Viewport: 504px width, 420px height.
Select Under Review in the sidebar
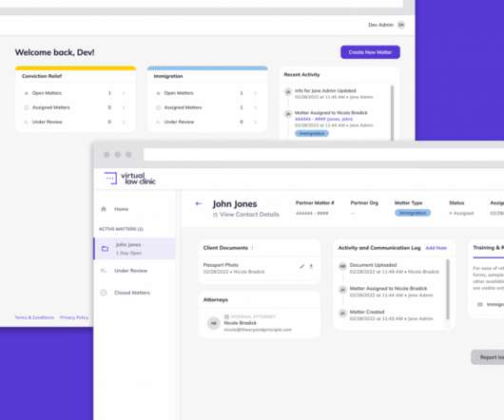[130, 271]
